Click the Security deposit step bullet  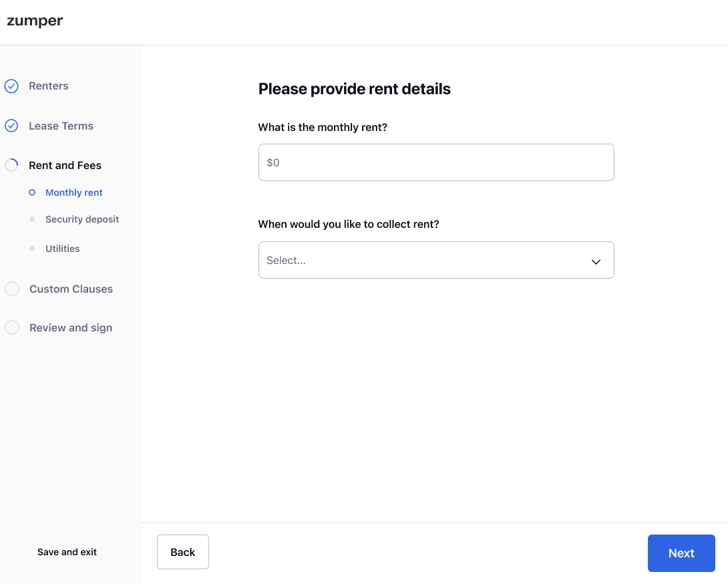pyautogui.click(x=32, y=219)
